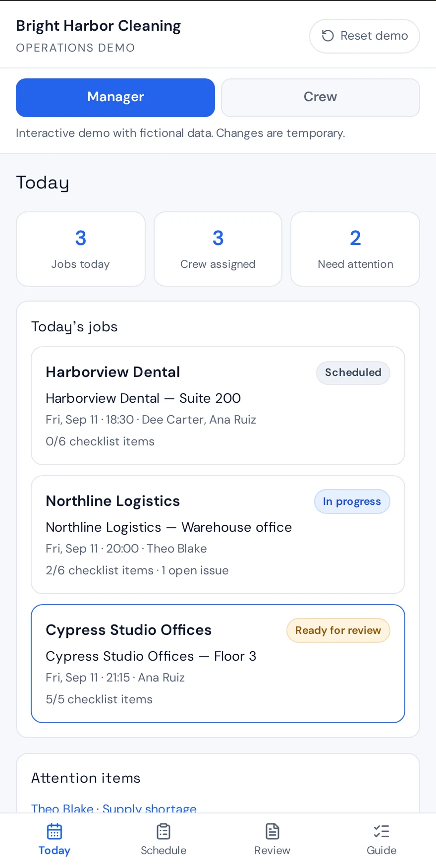This screenshot has width=436, height=868.
Task: Click the Bright Harbor Cleaning title
Action: pyautogui.click(x=99, y=26)
